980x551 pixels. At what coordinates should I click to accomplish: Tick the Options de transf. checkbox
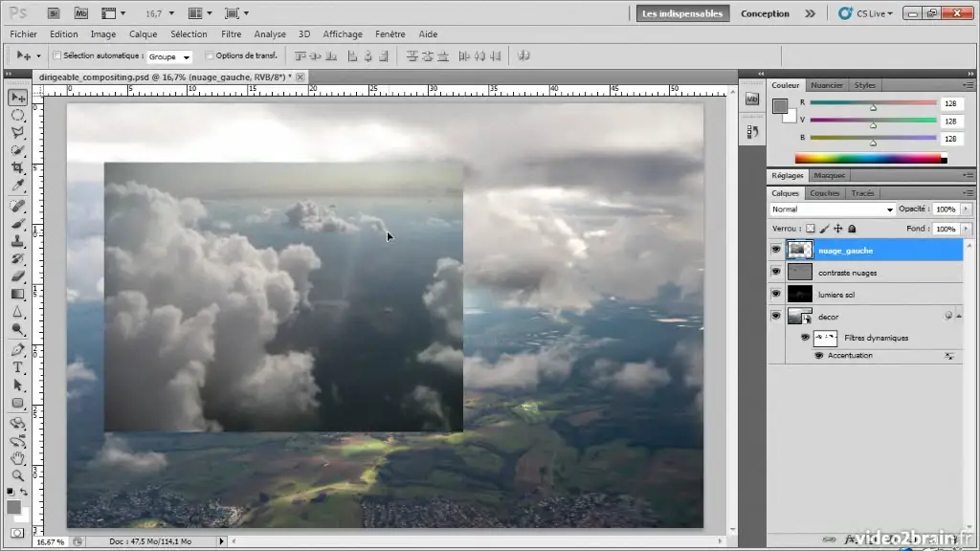pyautogui.click(x=209, y=56)
